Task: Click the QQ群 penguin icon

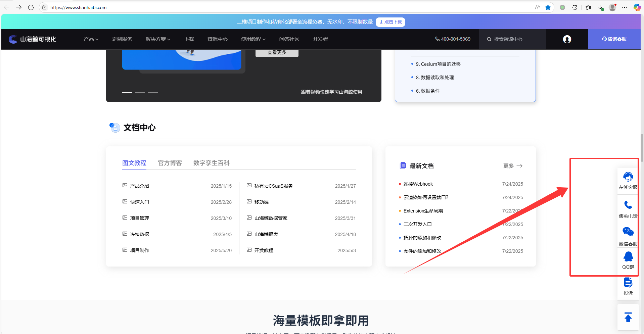Action: pos(628,257)
